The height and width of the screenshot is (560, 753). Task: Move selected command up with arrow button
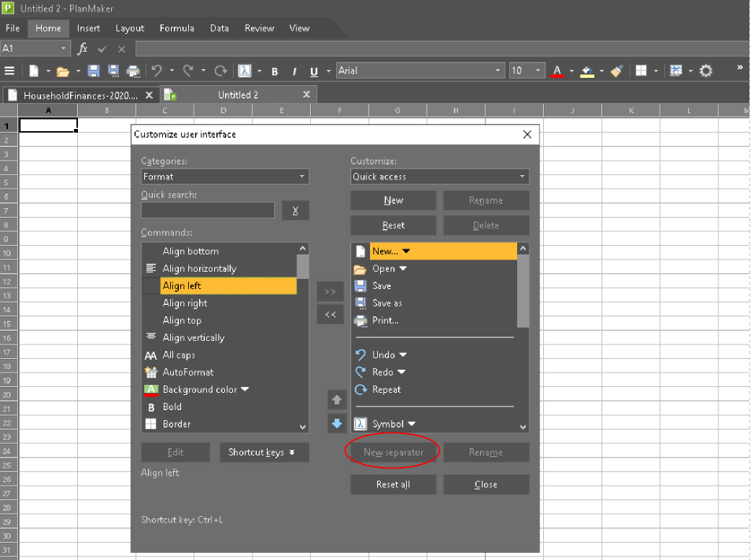click(x=337, y=399)
